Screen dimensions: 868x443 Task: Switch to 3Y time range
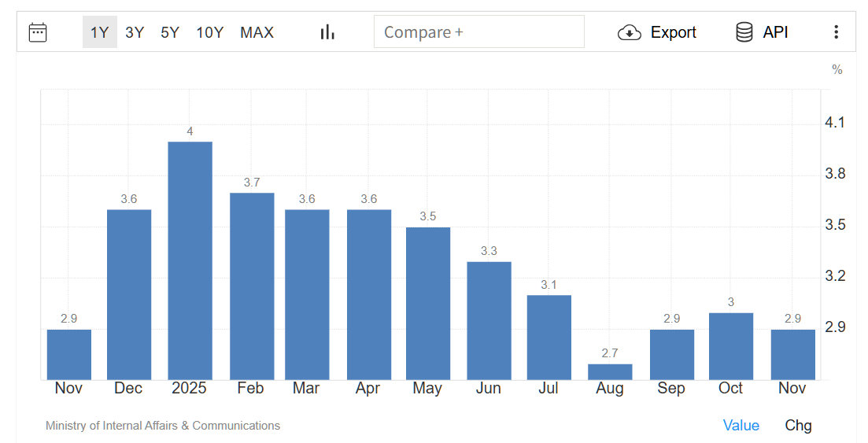coord(135,32)
